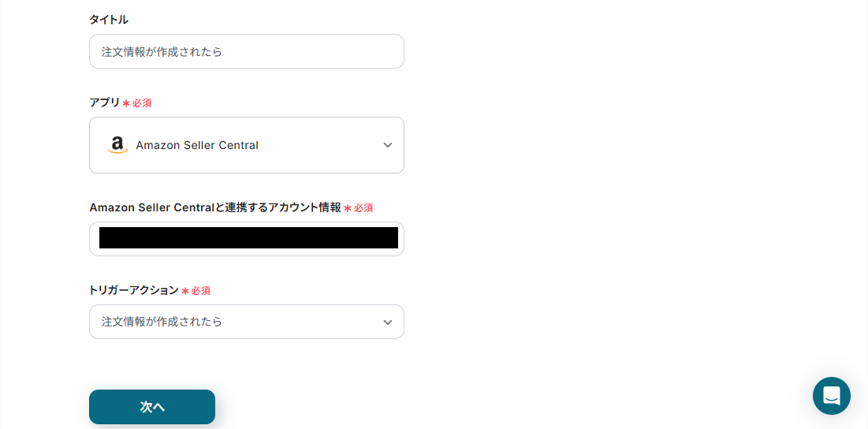Click the blacked-out account value bar
The image size is (868, 429).
[x=248, y=238]
